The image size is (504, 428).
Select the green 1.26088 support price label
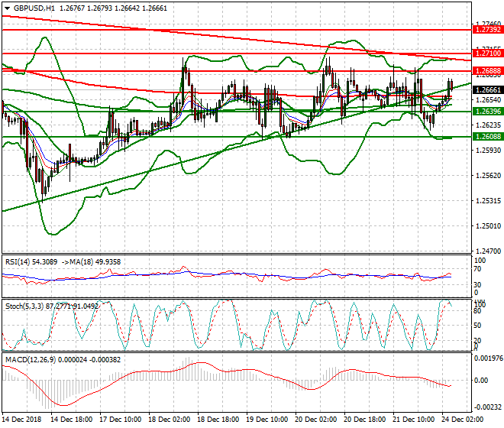tap(488, 137)
